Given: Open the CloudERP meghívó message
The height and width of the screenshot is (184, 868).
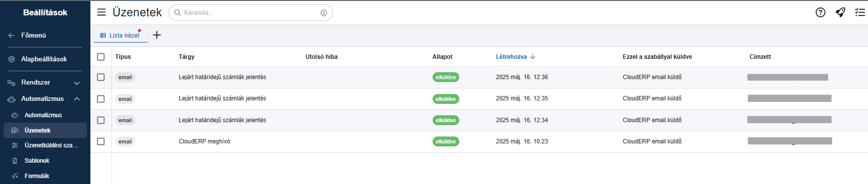Looking at the screenshot, I should tap(205, 141).
